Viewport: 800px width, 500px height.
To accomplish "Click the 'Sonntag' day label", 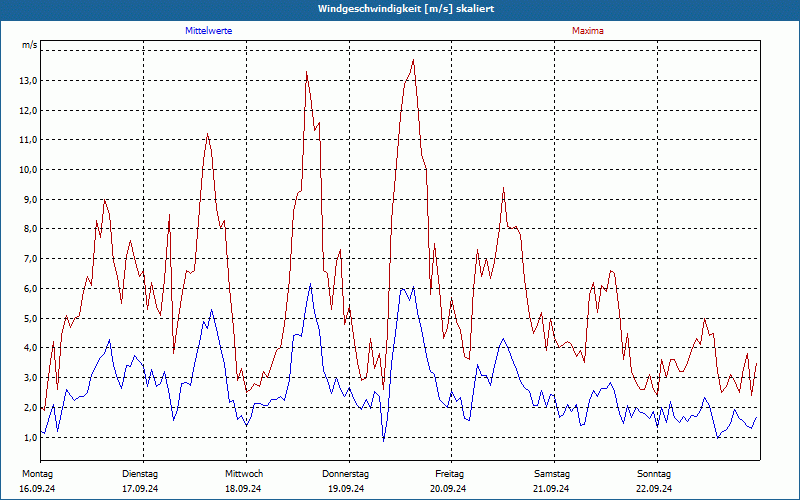I will coord(654,474).
